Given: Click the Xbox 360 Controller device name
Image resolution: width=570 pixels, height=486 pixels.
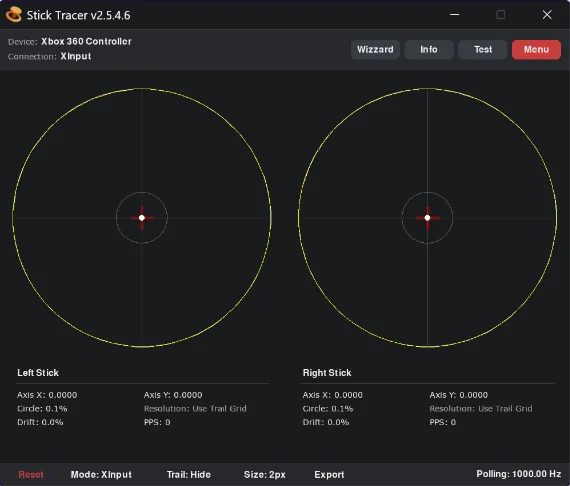Looking at the screenshot, I should pyautogui.click(x=86, y=41).
